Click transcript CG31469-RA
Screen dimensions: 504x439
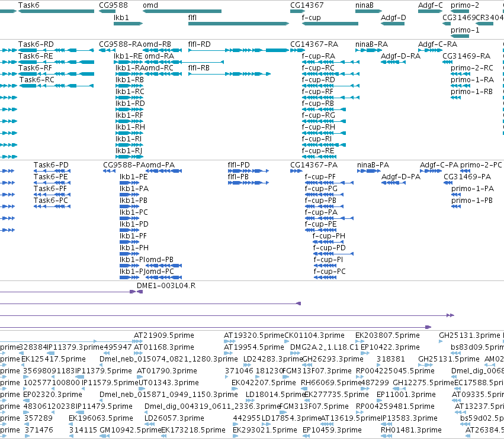click(447, 62)
